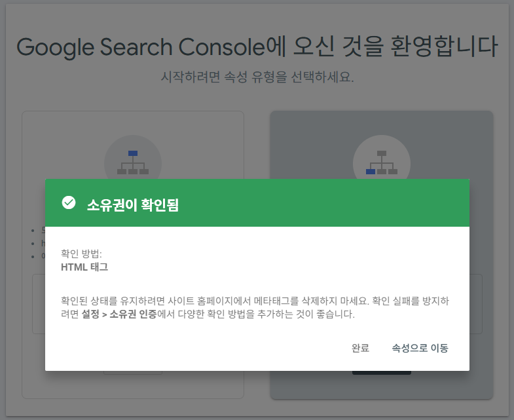This screenshot has height=420, width=514.
Task: Click the 소유권이 확인됨 dialog title
Action: click(133, 204)
